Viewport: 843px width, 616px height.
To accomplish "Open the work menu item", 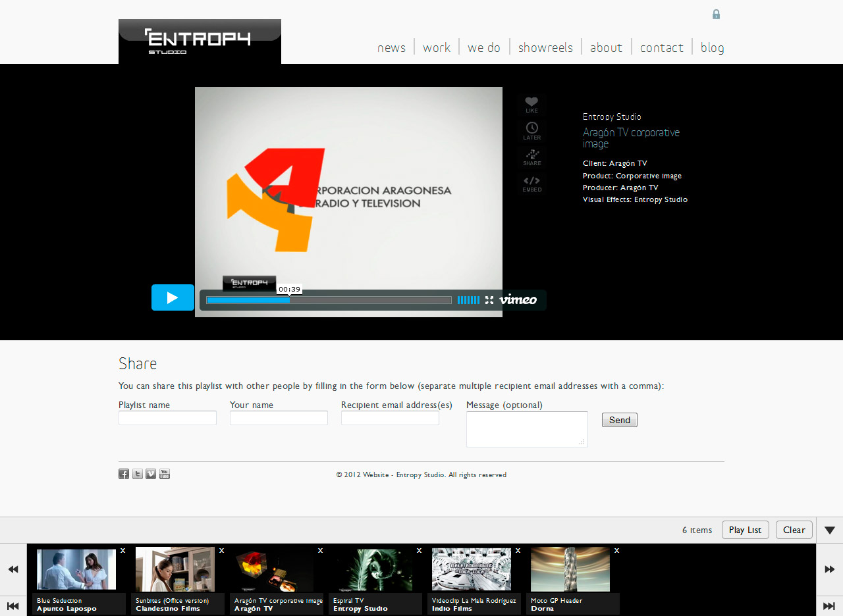I will point(437,47).
